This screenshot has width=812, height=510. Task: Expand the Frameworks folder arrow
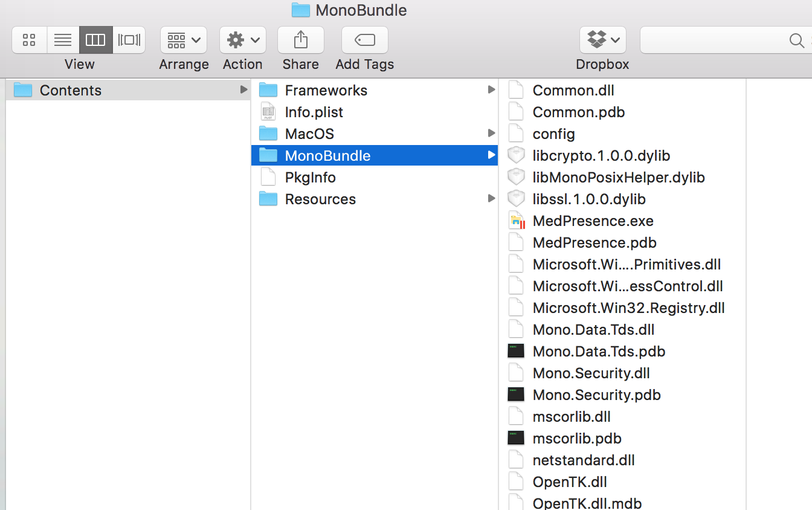pyautogui.click(x=491, y=89)
